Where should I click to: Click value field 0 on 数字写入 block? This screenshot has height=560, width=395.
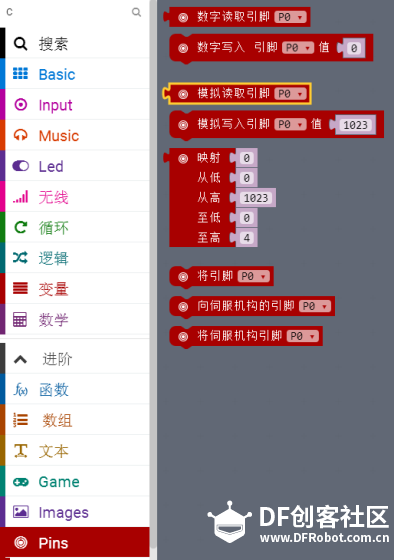(354, 48)
